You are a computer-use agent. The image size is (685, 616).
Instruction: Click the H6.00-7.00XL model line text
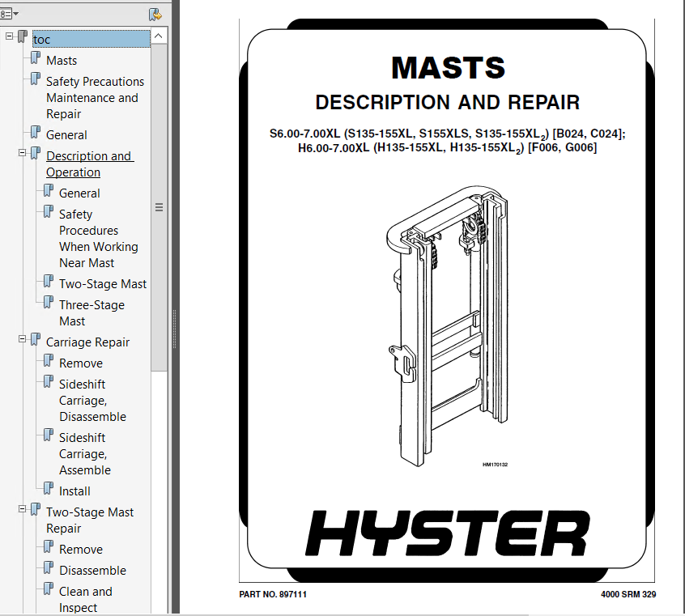447,148
